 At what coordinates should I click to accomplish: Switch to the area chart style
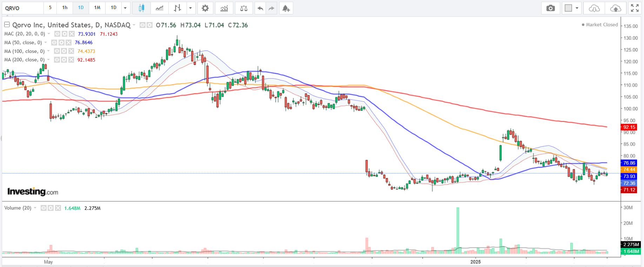click(160, 8)
